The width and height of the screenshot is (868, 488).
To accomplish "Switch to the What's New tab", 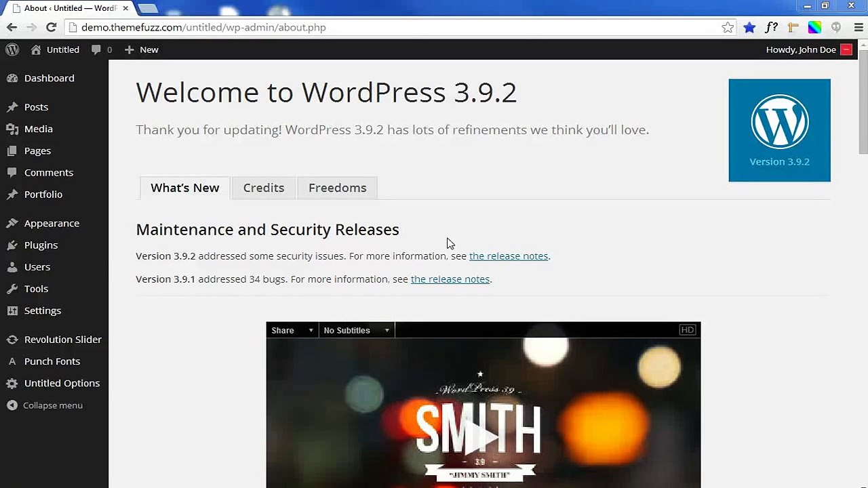I will coord(184,188).
